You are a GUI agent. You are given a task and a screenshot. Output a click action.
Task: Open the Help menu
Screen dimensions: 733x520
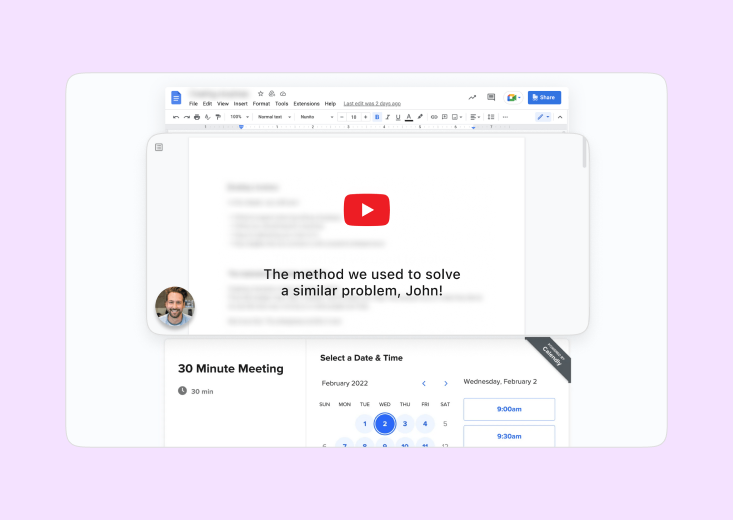(330, 104)
